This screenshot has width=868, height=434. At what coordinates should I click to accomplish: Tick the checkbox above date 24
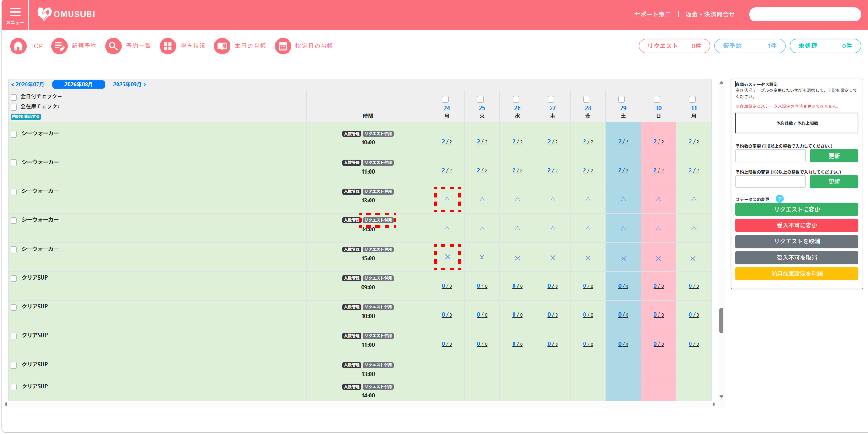445,100
